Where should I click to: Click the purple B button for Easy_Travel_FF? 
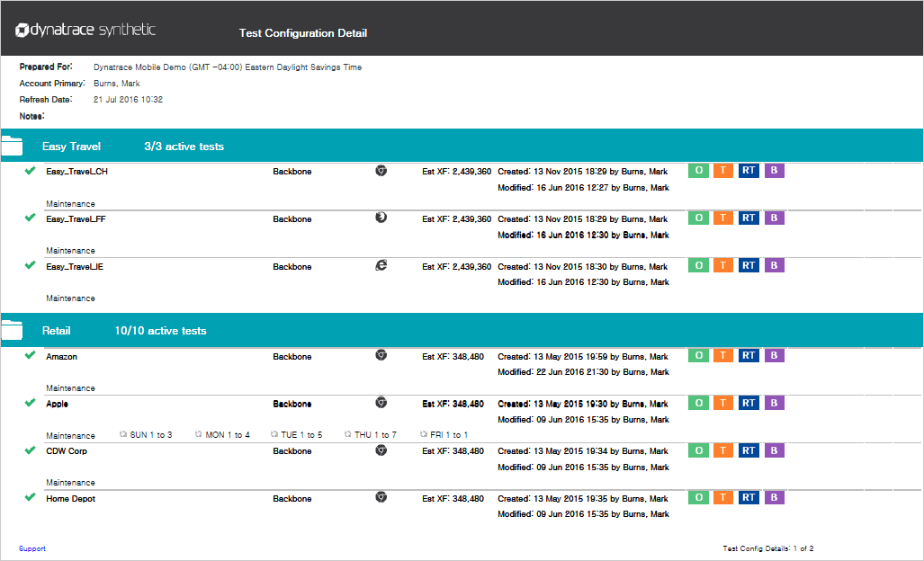774,218
